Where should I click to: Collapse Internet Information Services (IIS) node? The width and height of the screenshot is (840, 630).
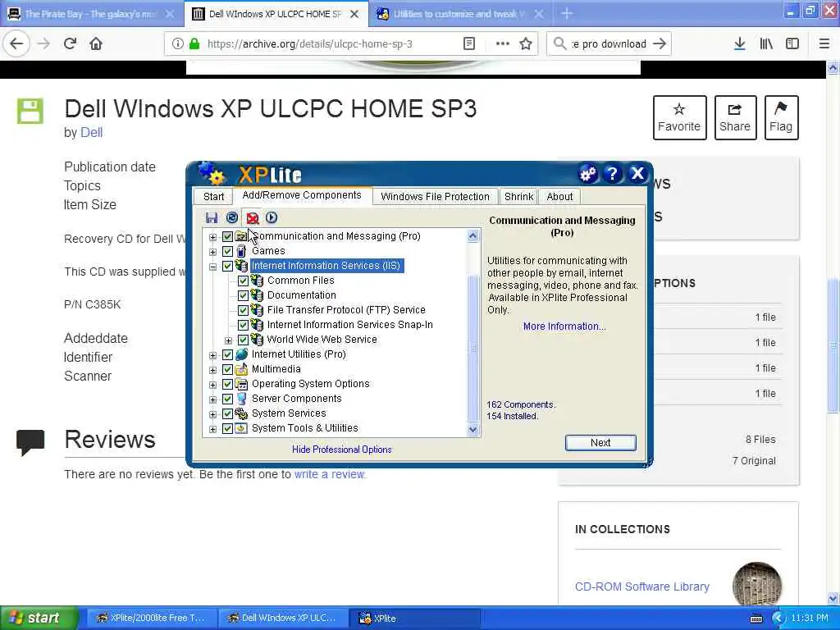[x=212, y=267]
